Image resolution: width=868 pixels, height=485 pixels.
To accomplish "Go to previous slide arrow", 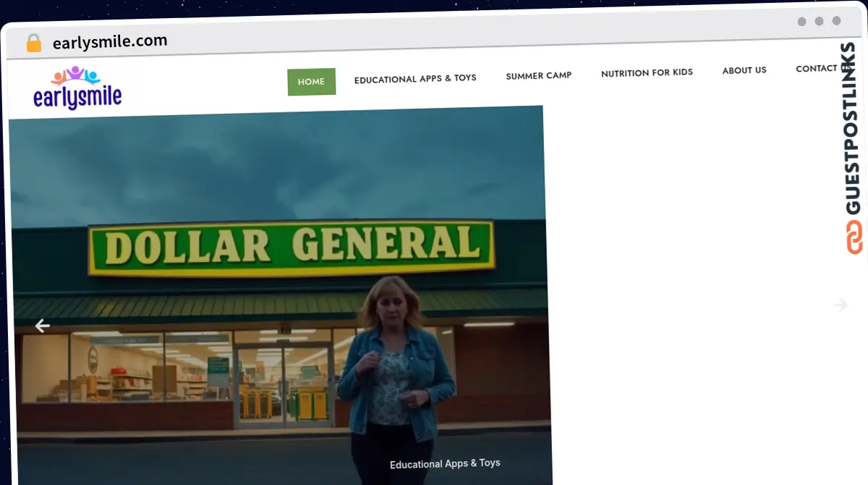I will click(42, 326).
